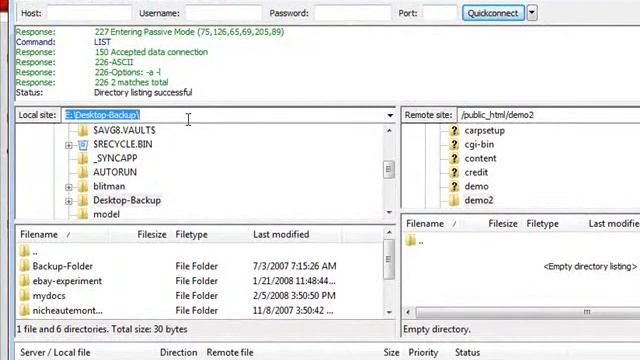Select the demo2 remote tree item
The image size is (640, 360).
[x=479, y=200]
